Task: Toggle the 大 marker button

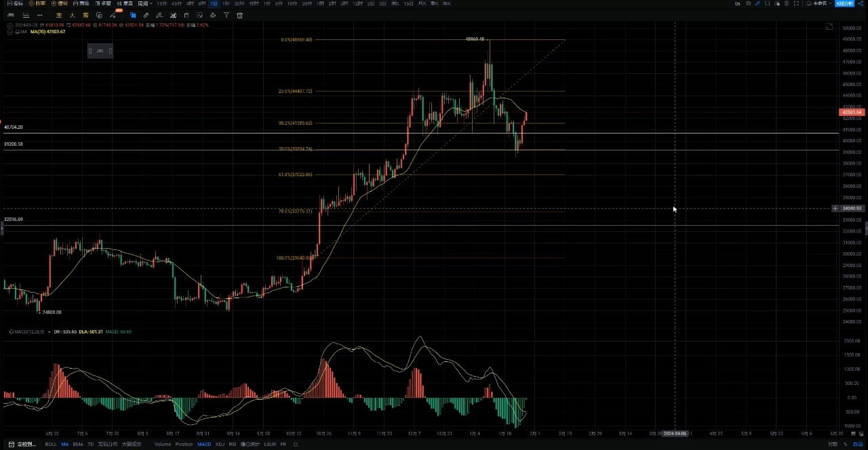Action: tap(72, 15)
